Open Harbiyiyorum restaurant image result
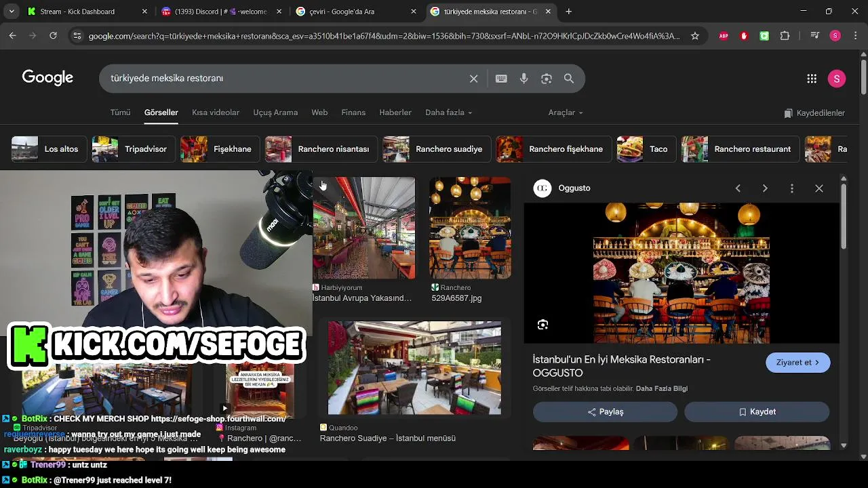This screenshot has height=488, width=868. (x=364, y=228)
